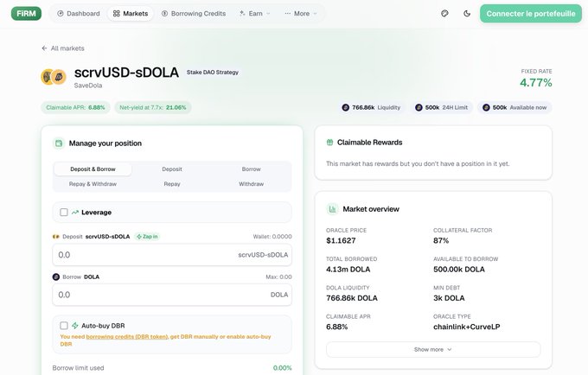
Task: Open the borrowing credits (DBR token) link
Action: (127, 336)
